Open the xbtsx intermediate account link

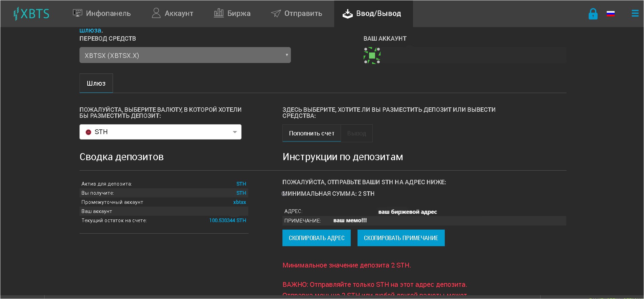[x=239, y=202]
